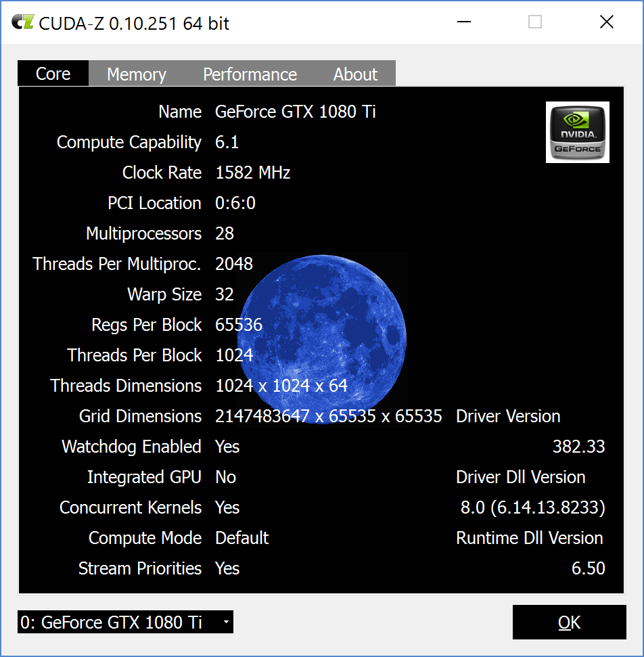
Task: Click the Watchdog Enabled value Yes
Action: click(227, 447)
